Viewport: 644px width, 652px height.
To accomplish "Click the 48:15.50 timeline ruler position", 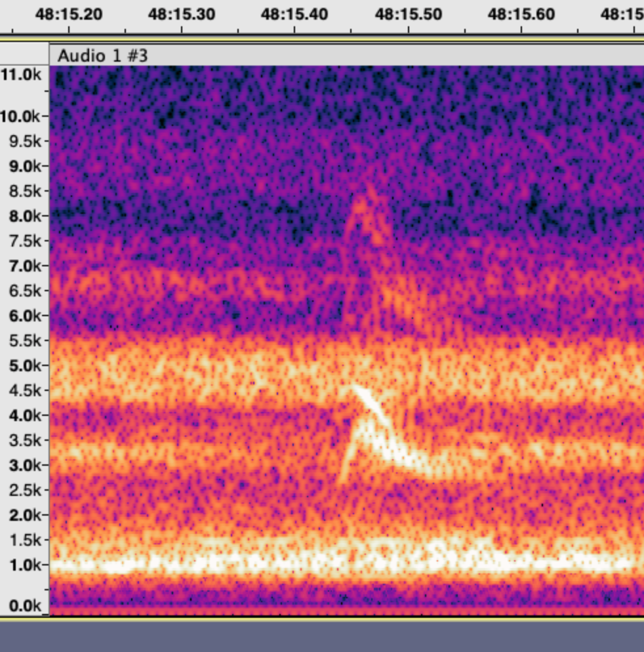I will point(408,14).
